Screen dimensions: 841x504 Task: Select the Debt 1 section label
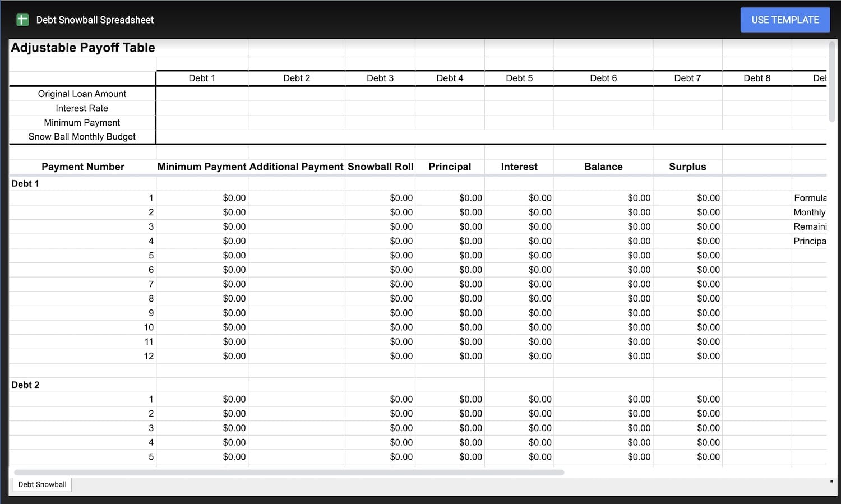[x=25, y=183]
